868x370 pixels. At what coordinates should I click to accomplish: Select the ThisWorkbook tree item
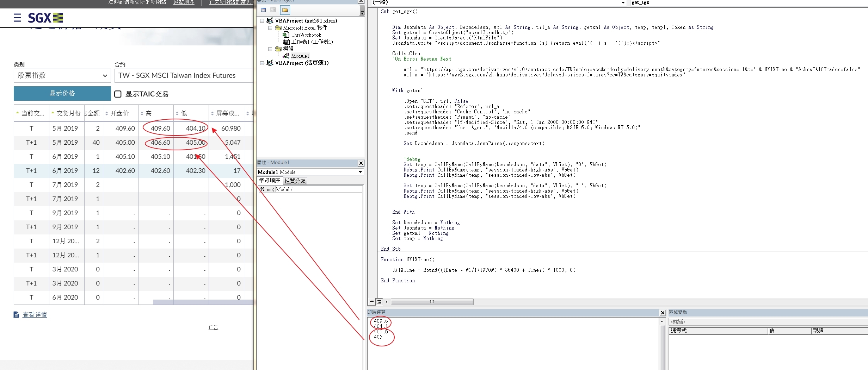[306, 35]
